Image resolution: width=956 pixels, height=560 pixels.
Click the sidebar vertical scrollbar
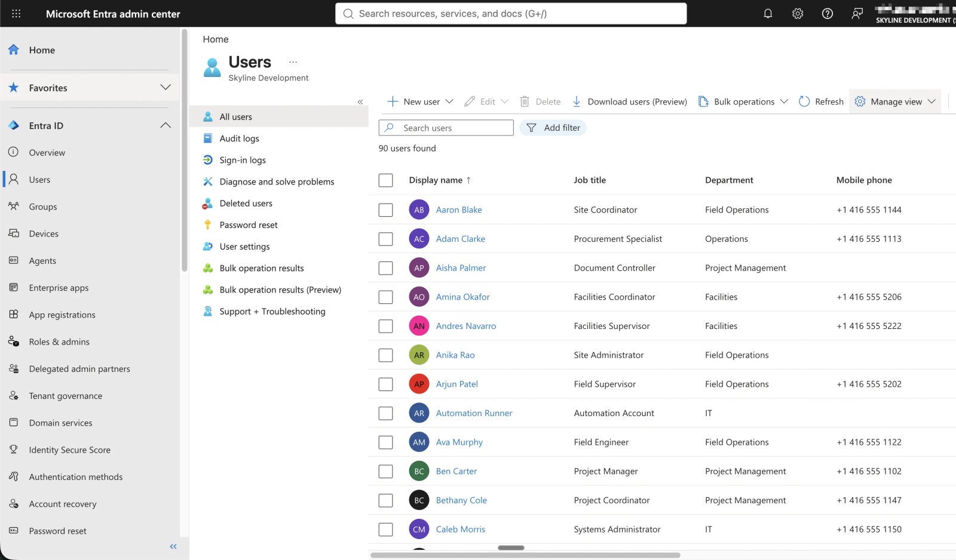pyautogui.click(x=185, y=149)
